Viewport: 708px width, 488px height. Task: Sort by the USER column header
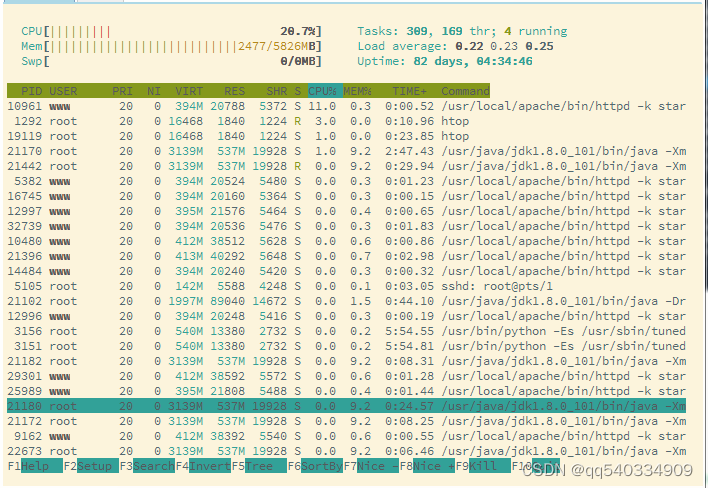point(63,91)
